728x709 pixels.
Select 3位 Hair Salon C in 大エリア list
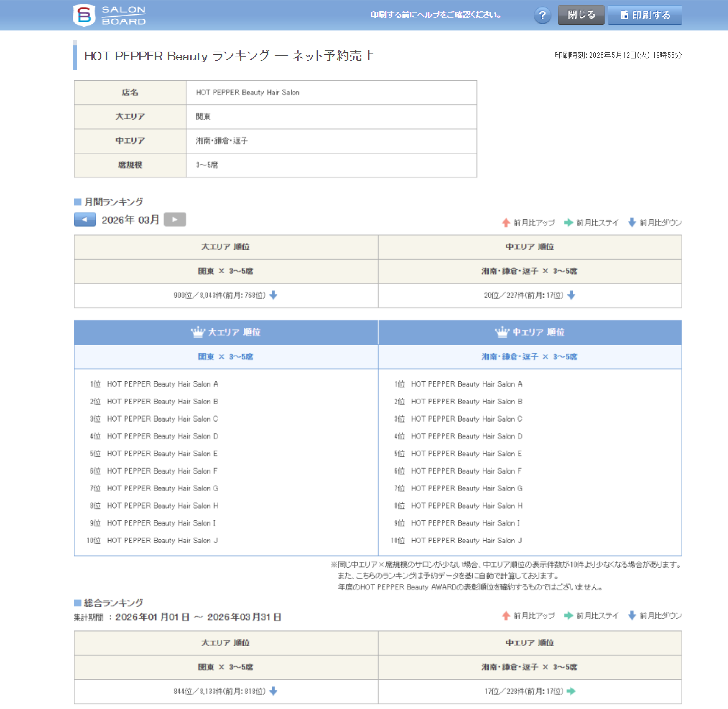(154, 419)
